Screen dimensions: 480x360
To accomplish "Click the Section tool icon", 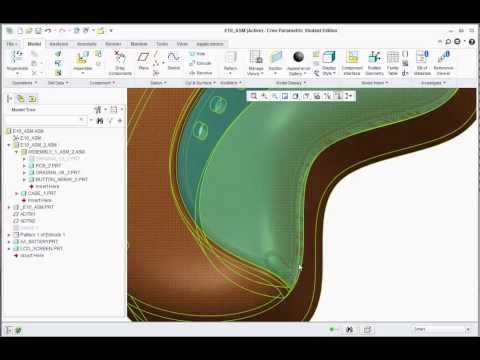I will pyautogui.click(x=276, y=57).
